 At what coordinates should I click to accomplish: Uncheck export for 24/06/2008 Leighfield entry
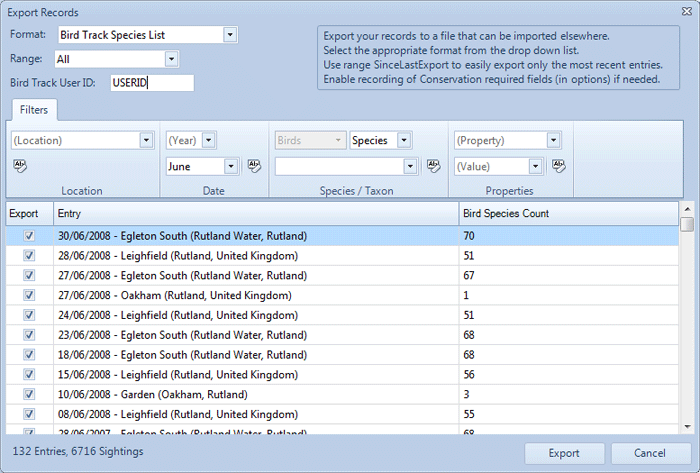click(x=29, y=315)
